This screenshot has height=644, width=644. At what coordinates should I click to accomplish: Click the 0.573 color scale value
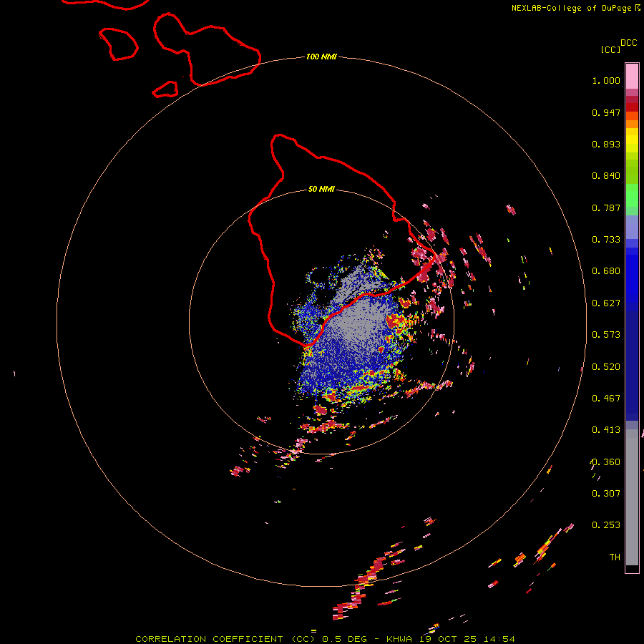click(606, 335)
